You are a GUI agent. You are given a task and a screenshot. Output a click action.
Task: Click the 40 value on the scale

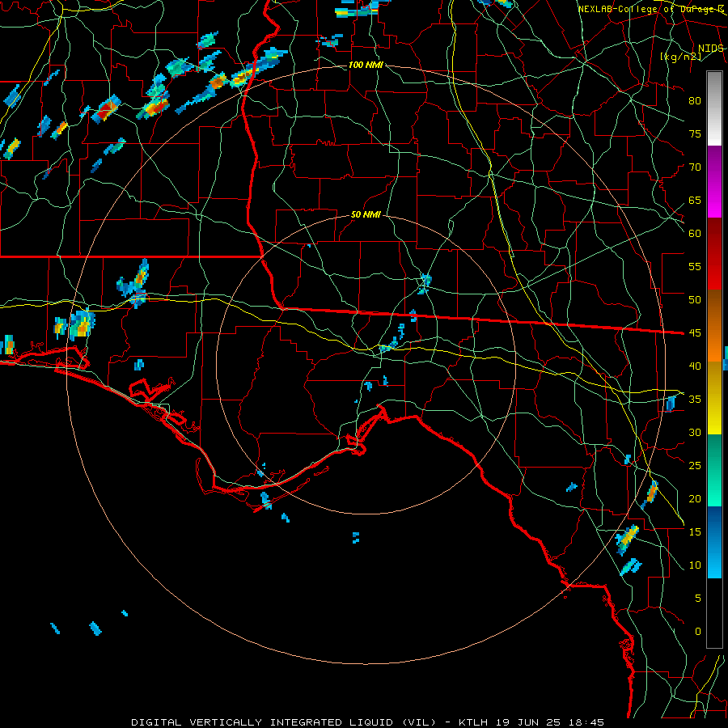point(695,366)
